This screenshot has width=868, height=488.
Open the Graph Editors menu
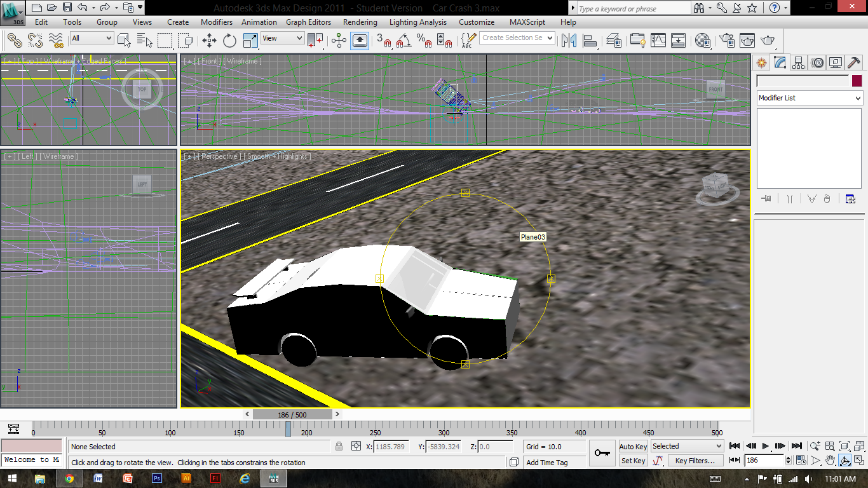[308, 22]
